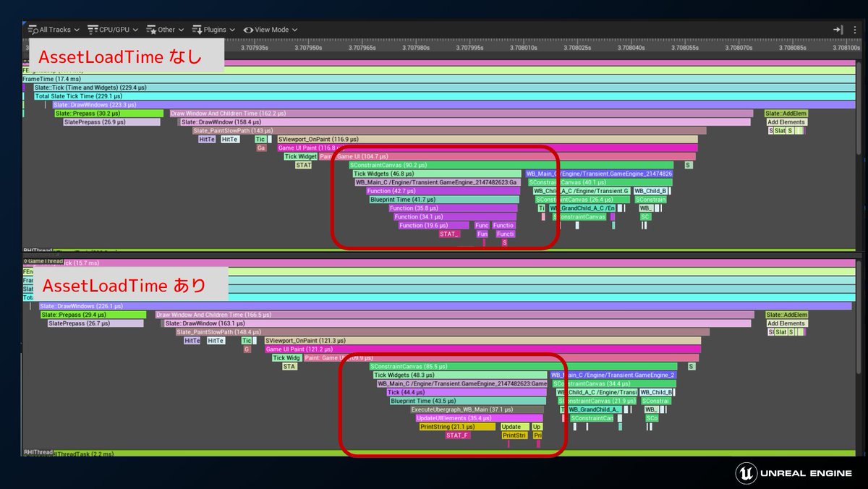Select SViewport_OnPaint (116.9 µs) event

coord(488,139)
